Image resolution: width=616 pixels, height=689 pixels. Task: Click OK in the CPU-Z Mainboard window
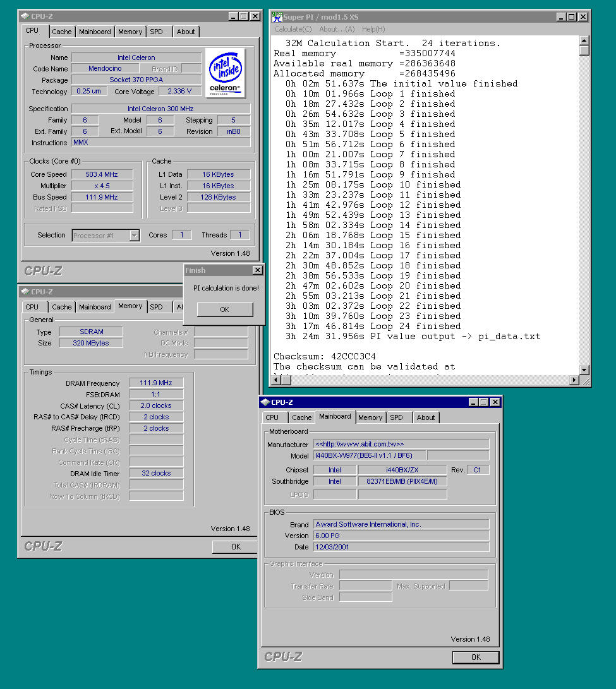coord(476,657)
